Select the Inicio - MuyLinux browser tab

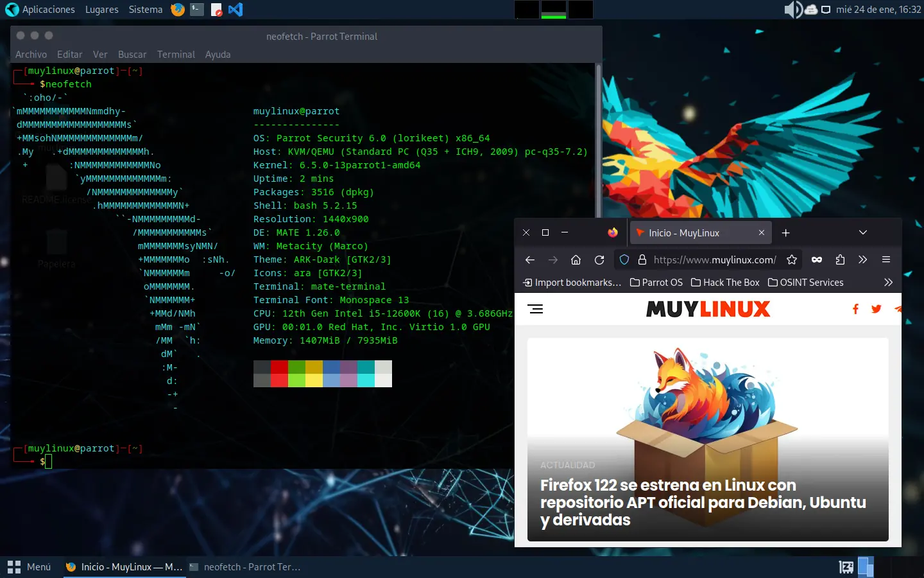tap(700, 232)
